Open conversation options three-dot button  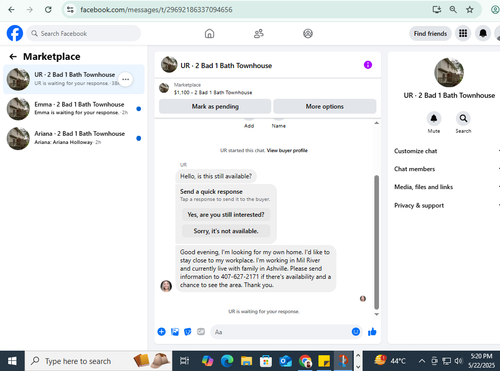tap(126, 79)
